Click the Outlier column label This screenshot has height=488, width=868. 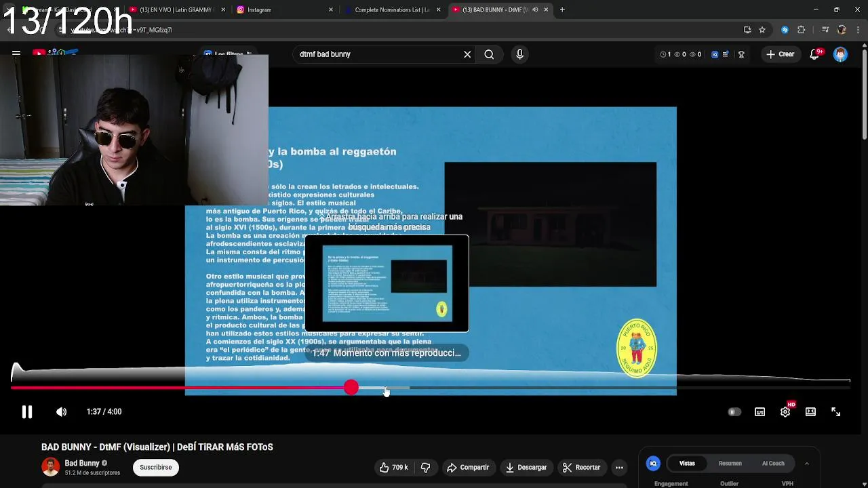pos(729,484)
